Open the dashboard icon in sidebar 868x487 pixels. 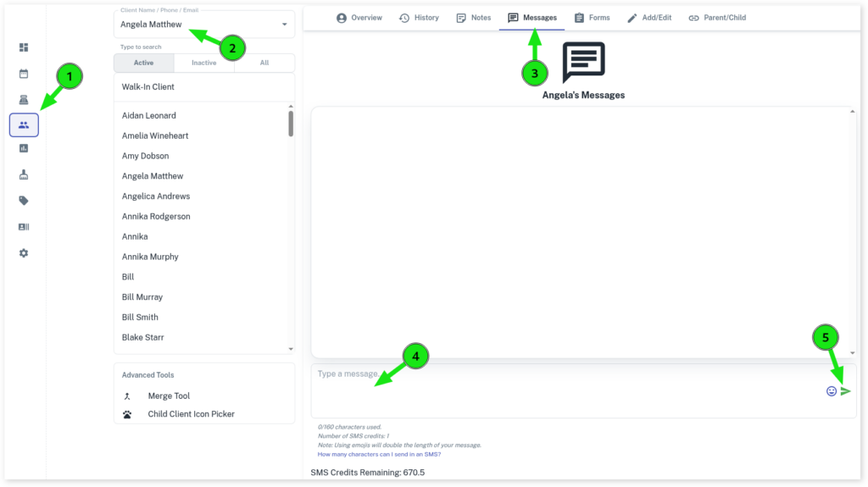click(24, 47)
